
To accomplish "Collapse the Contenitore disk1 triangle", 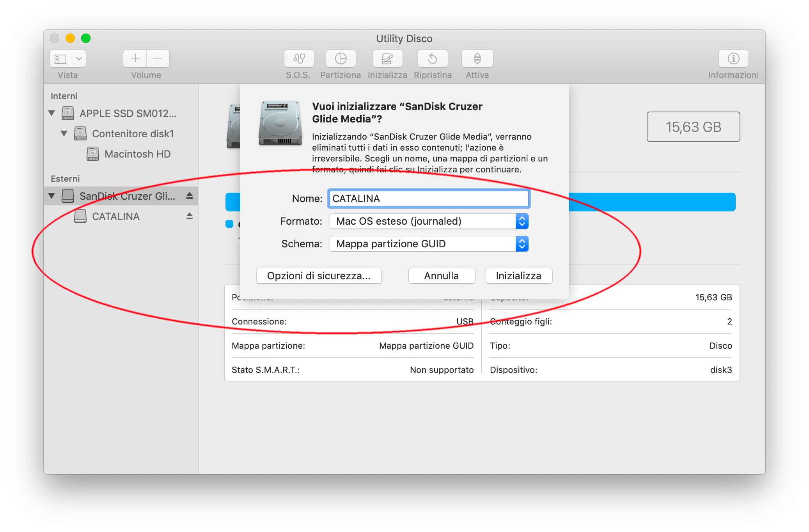I will click(64, 133).
